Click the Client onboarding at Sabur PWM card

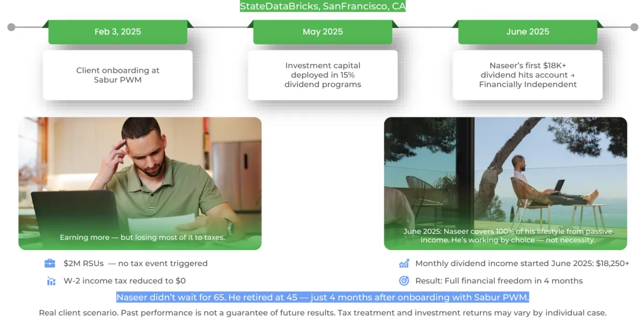[118, 75]
